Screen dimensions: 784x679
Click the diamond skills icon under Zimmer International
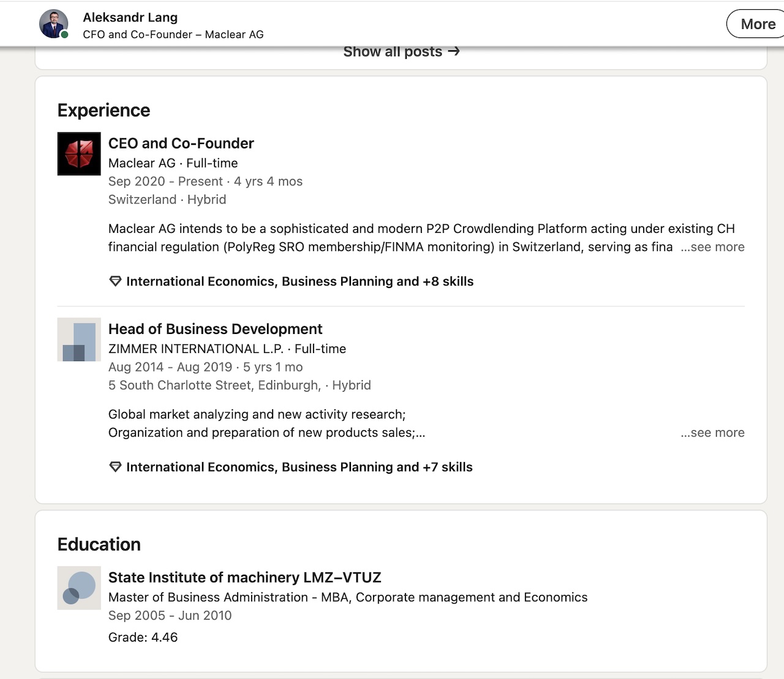115,467
